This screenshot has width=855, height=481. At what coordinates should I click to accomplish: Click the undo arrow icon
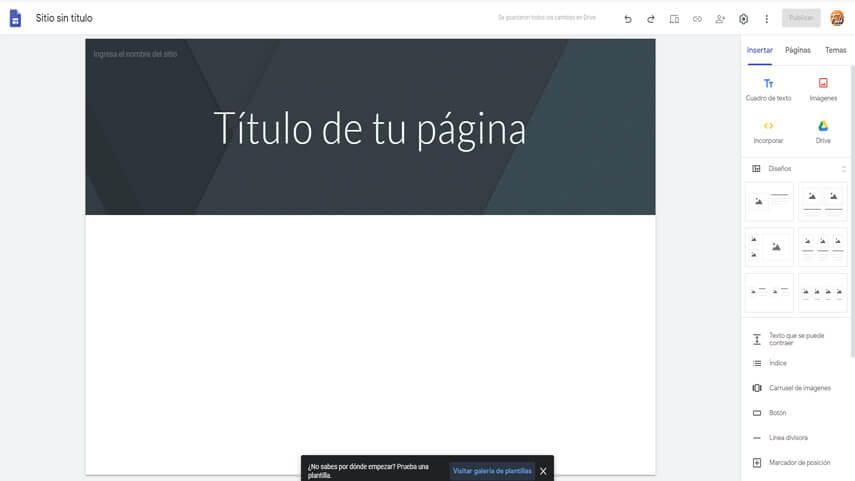pyautogui.click(x=627, y=18)
